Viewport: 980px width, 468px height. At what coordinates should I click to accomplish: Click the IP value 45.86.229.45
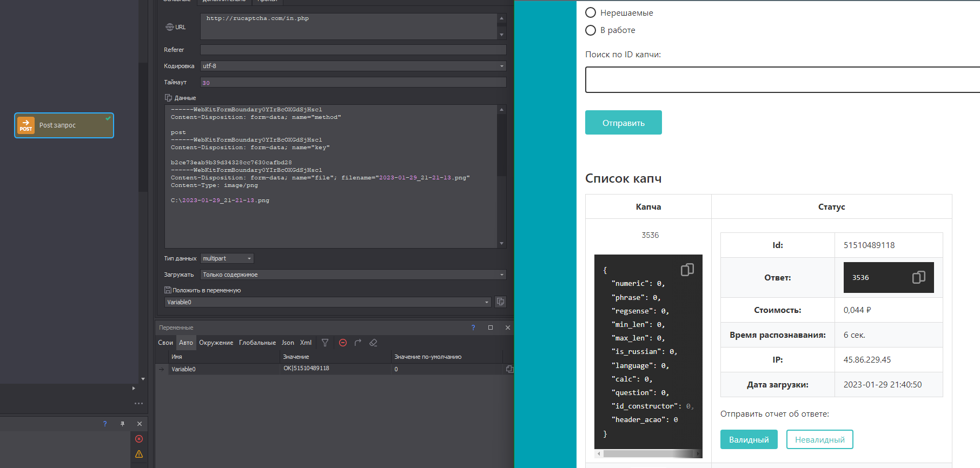click(867, 360)
